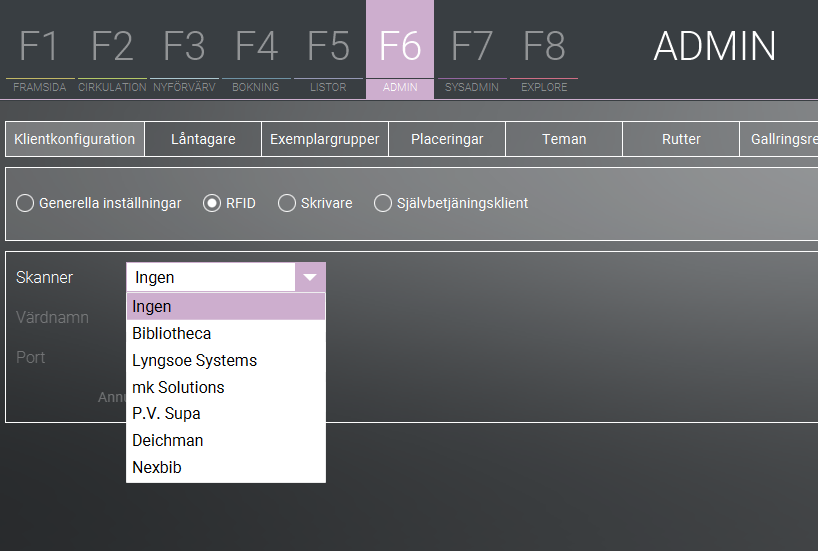Select P.V. Supa scanner option

point(226,414)
